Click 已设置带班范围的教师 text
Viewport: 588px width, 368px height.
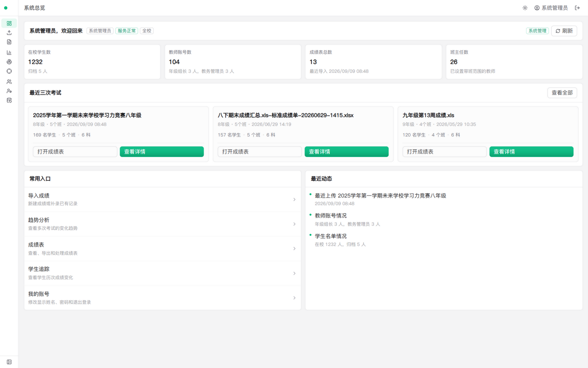tap(472, 71)
